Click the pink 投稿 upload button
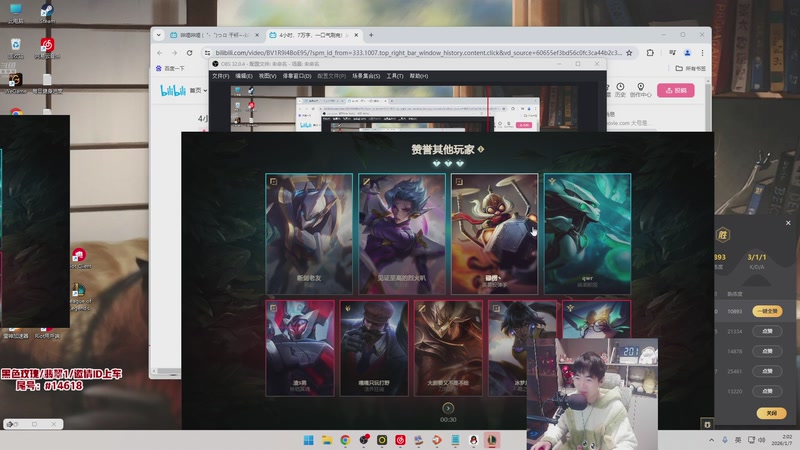Screen dimensions: 800x450 (676, 90)
